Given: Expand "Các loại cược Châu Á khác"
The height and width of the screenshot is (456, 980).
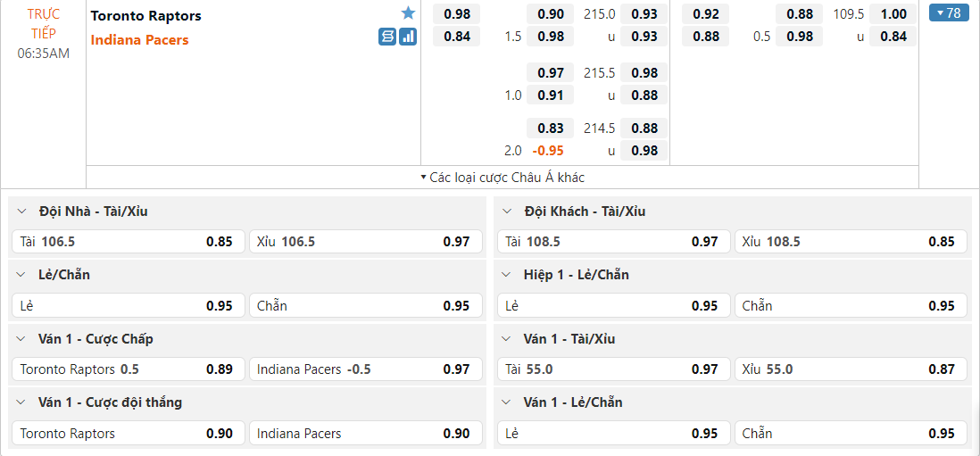Looking at the screenshot, I should pos(502,177).
